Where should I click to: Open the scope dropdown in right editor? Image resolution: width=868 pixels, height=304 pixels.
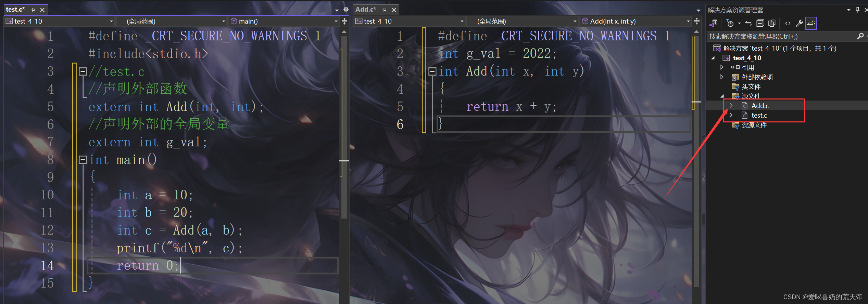523,21
